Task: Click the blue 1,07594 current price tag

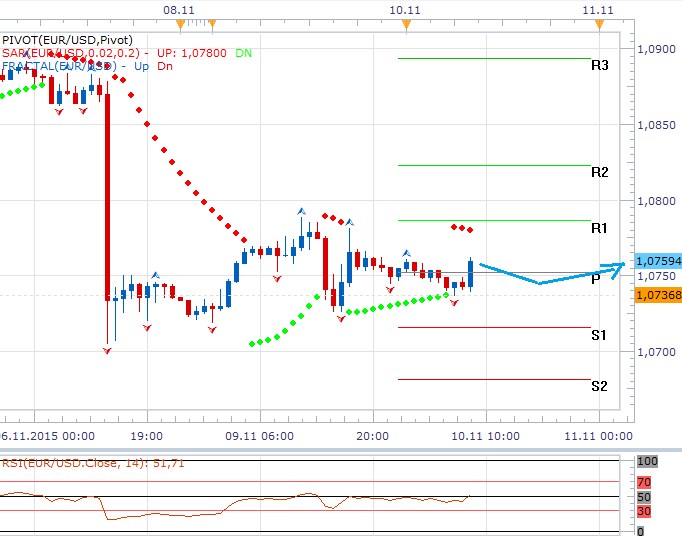Action: click(x=659, y=261)
